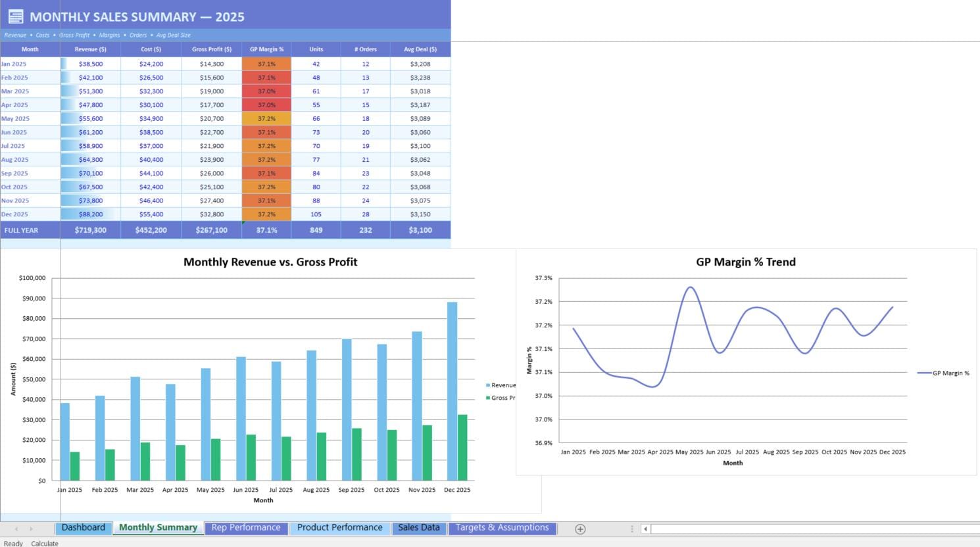Select the $38,500 revenue cell for Jan 2025

[91, 64]
